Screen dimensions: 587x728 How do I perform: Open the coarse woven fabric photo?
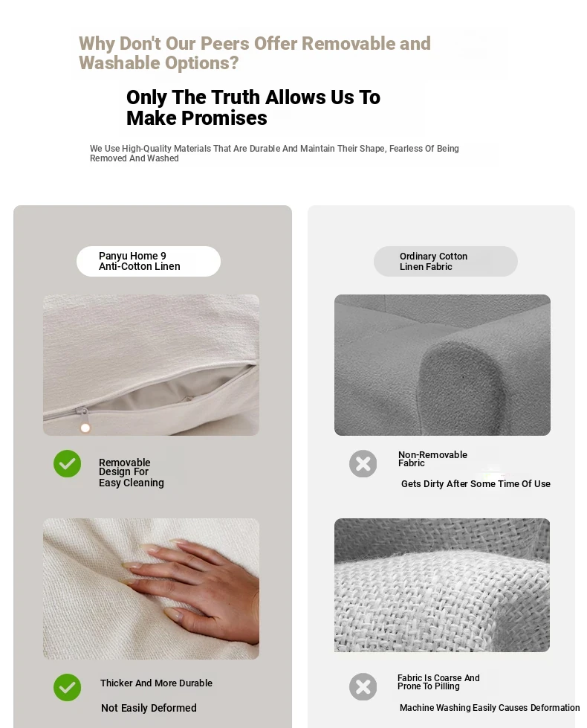click(x=442, y=585)
